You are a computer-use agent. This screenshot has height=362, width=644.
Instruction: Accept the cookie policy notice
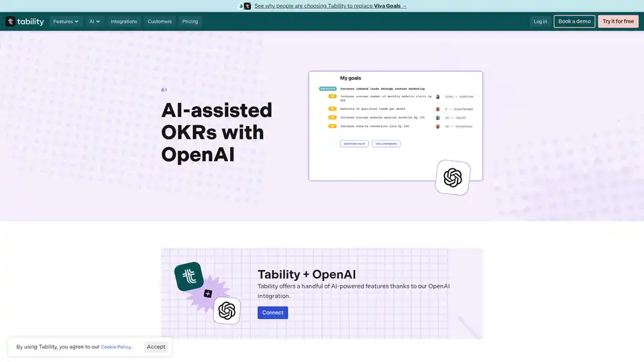(156, 347)
